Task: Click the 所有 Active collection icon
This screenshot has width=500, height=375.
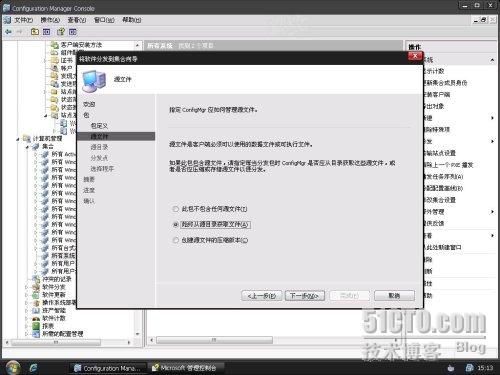Action: [44, 154]
